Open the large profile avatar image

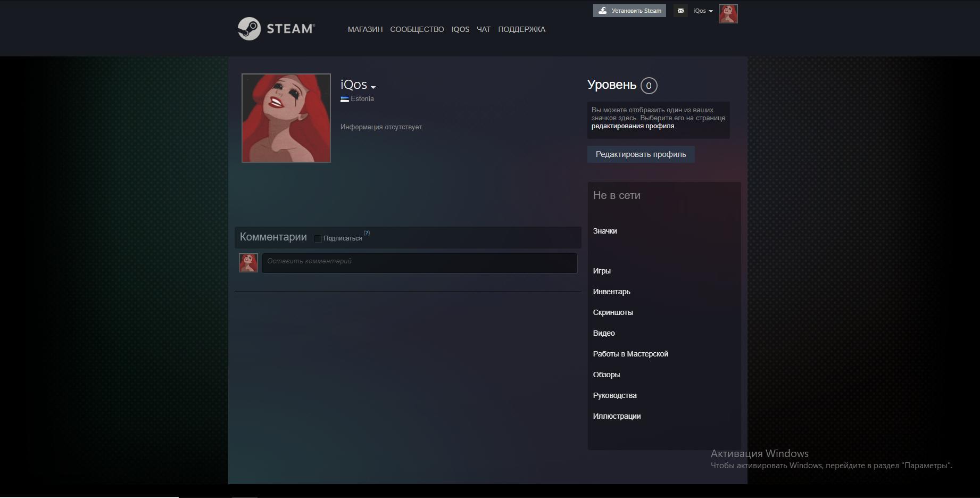point(286,118)
